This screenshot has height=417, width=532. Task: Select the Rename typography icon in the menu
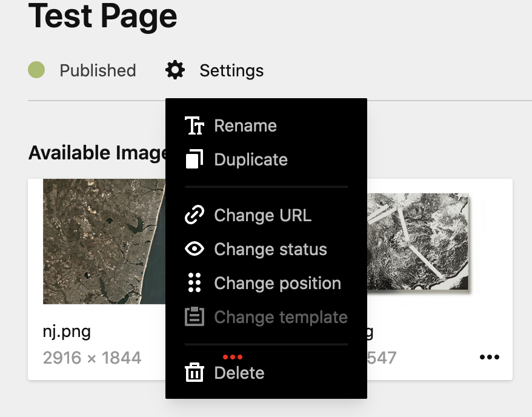(193, 125)
